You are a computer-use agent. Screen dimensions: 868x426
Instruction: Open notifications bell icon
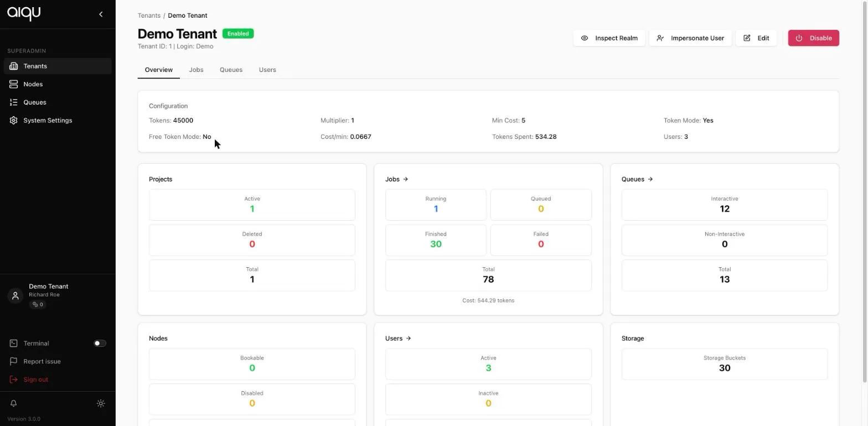[x=14, y=404]
